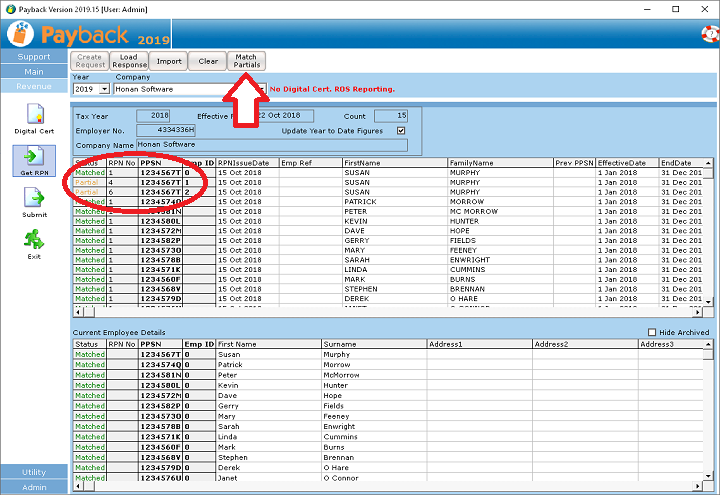Click the Submit icon in sidebar

point(34,202)
